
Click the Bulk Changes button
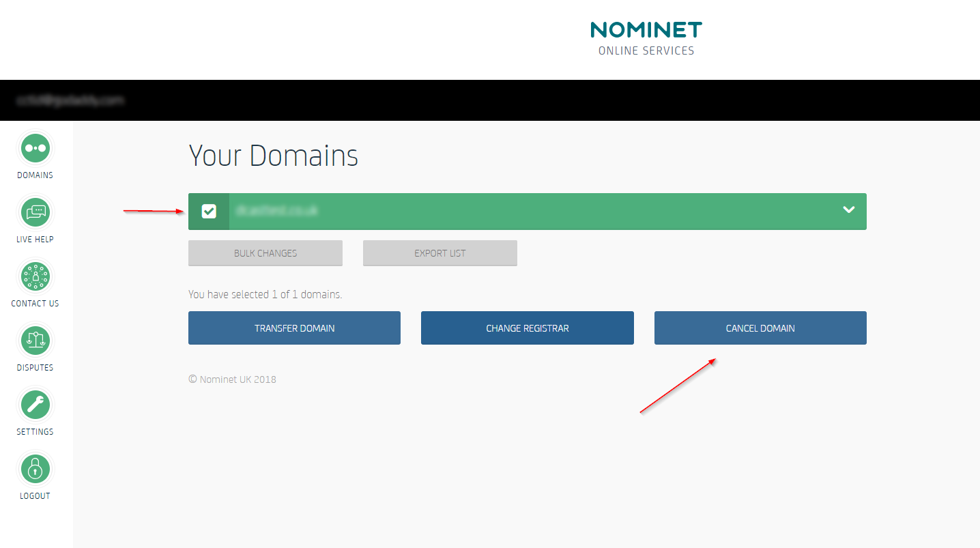click(x=265, y=253)
